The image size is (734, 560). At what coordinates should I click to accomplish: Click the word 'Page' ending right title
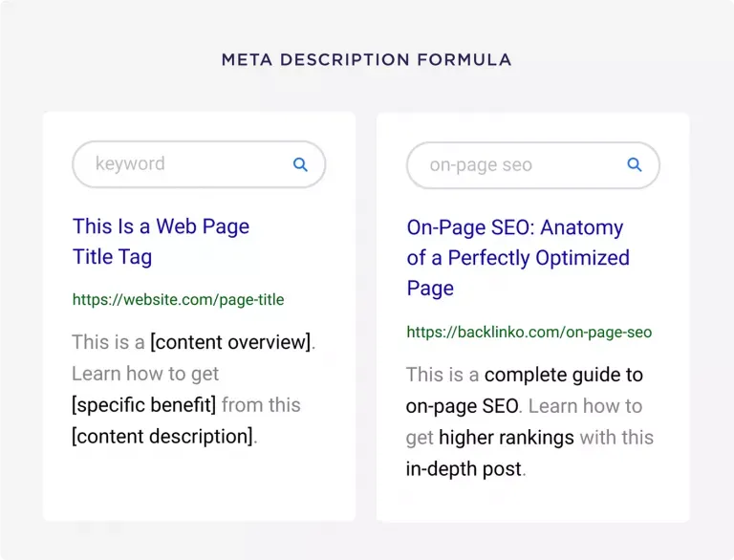coord(430,289)
